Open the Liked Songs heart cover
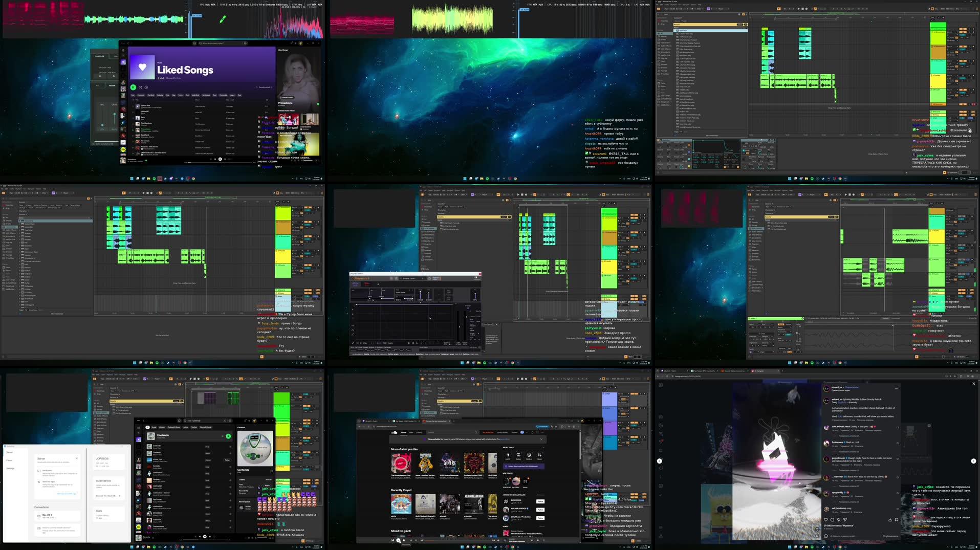 tap(142, 67)
